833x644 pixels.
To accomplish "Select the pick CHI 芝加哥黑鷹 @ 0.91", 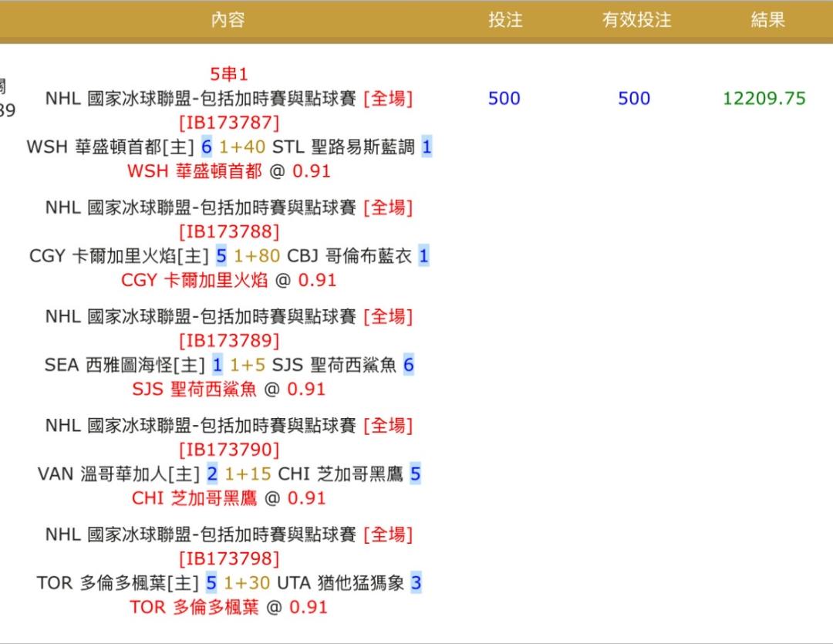I will pyautogui.click(x=229, y=498).
